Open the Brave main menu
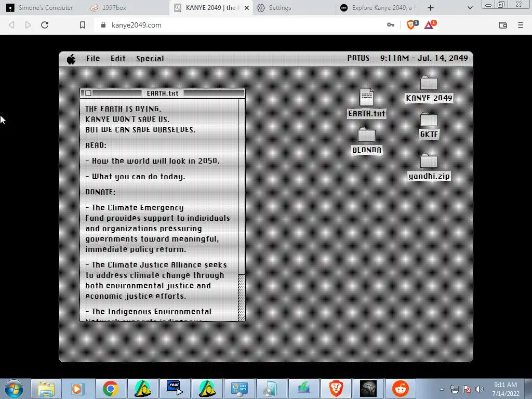Image resolution: width=532 pixels, height=399 pixels. coord(521,25)
